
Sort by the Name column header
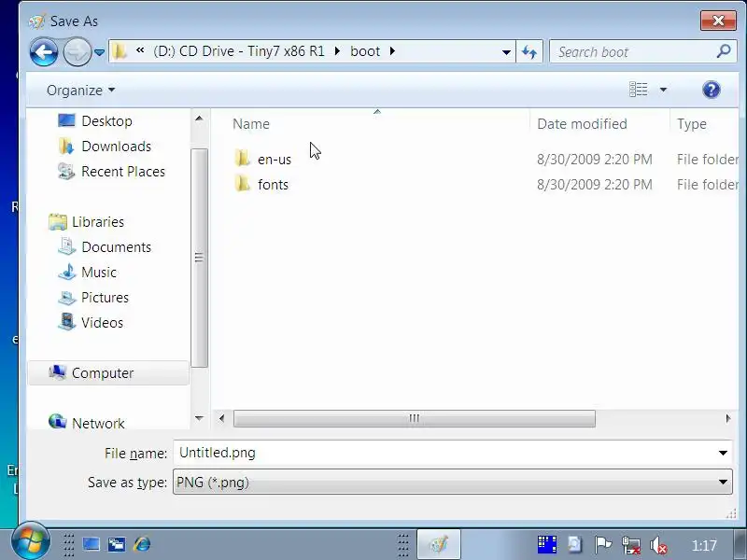tap(251, 124)
